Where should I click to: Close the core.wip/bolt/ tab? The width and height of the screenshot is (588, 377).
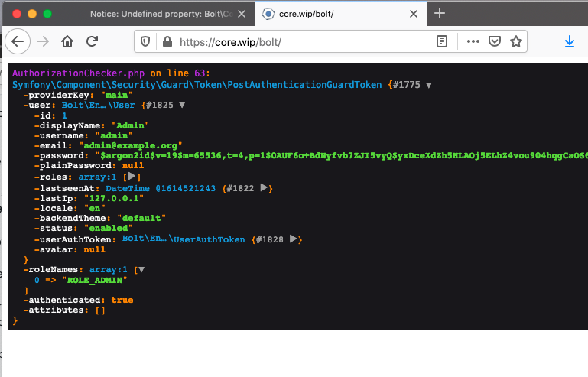414,14
